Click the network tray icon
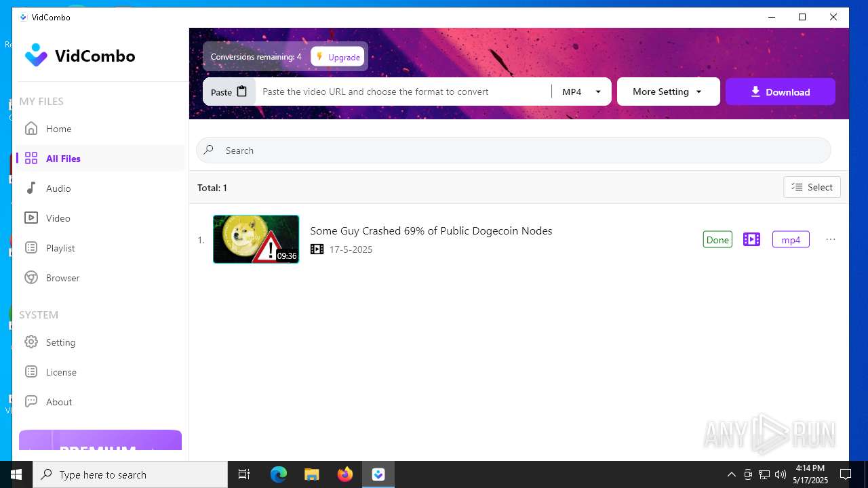Image resolution: width=868 pixels, height=488 pixels. click(764, 474)
